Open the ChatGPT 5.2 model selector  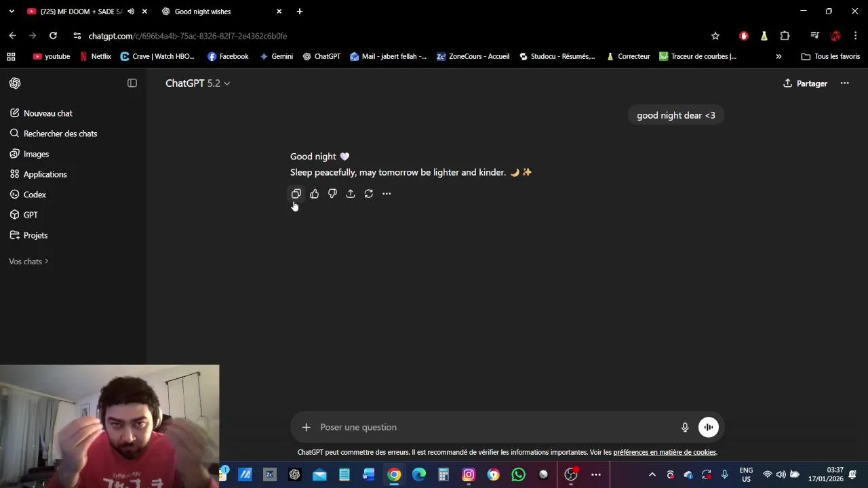(197, 83)
